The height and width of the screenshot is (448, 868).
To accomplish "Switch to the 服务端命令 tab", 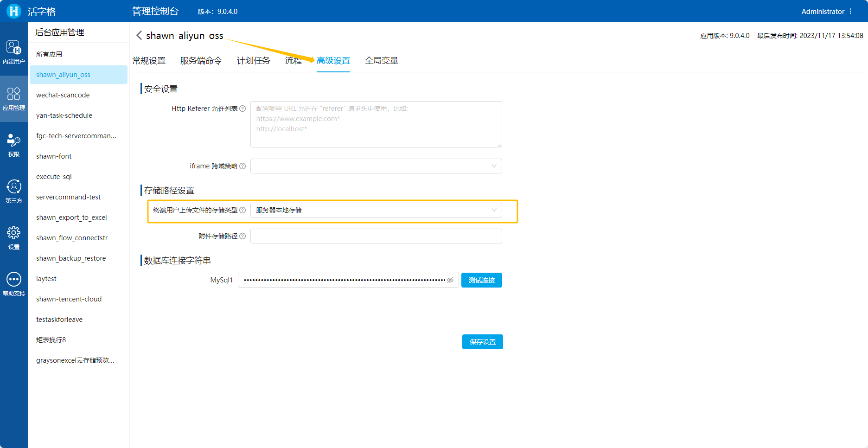I will coord(201,61).
